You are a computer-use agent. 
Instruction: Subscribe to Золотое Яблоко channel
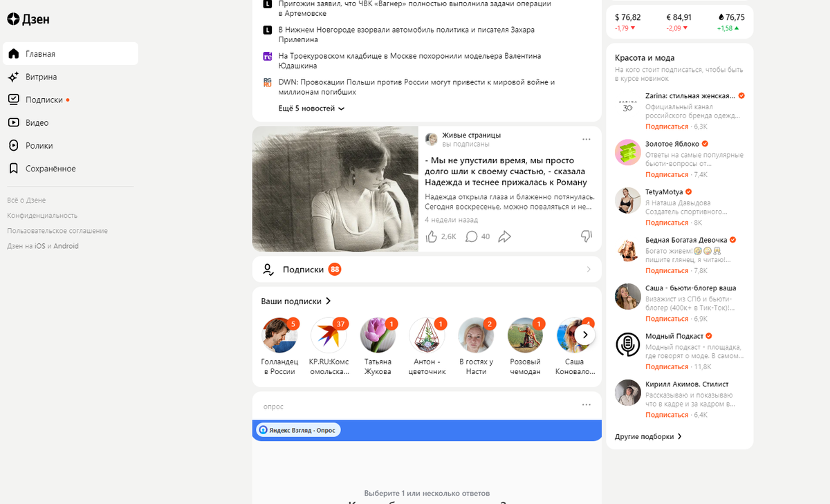(x=667, y=175)
